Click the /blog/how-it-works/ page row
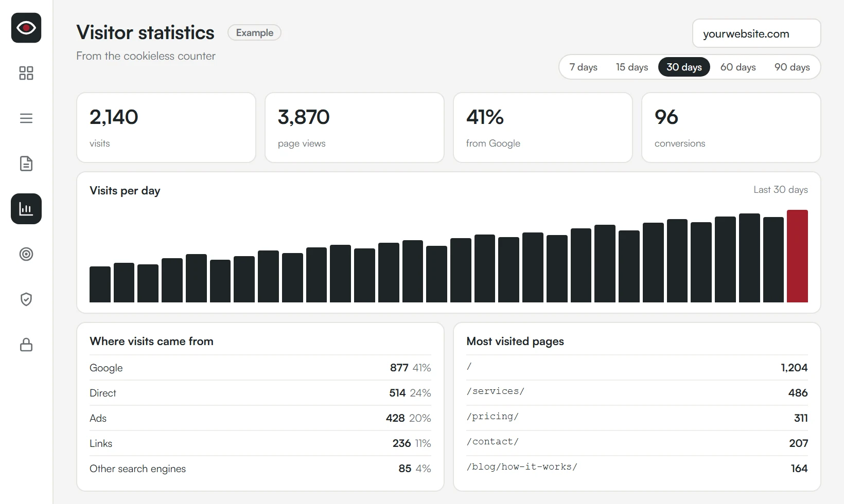Screen dimensions: 844x504 [x=637, y=469]
